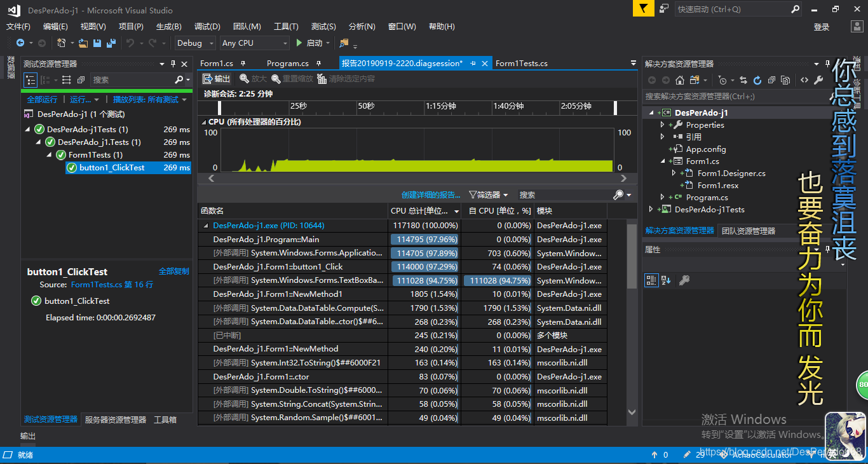Image resolution: width=868 pixels, height=464 pixels.
Task: Click Home icon in Solution Explorer toolbar
Action: (x=680, y=80)
